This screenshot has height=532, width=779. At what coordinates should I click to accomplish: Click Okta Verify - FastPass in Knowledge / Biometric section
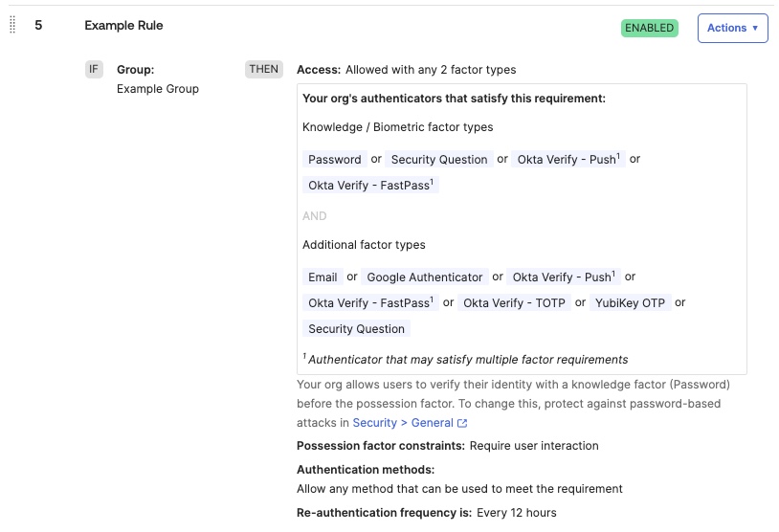[x=370, y=186]
